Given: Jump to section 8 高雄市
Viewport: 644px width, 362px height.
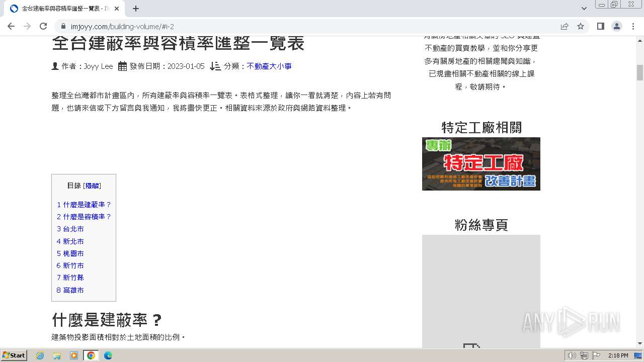Looking at the screenshot, I should point(70,290).
